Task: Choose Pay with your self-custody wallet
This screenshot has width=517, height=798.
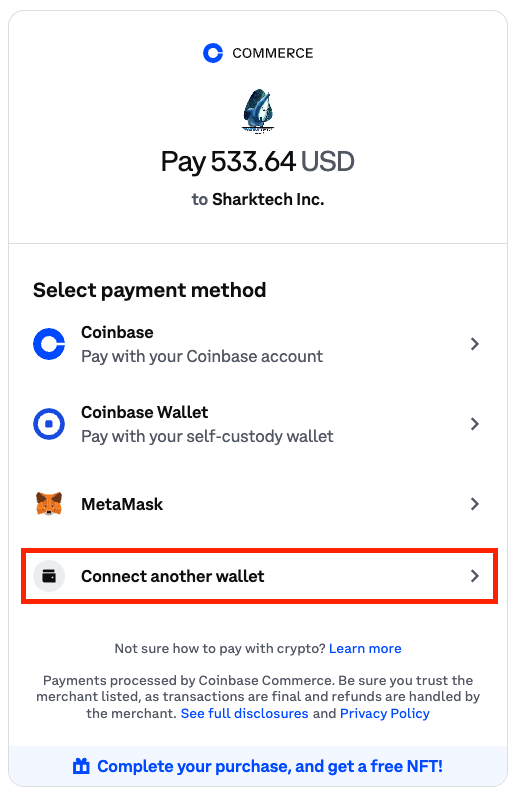Action: pos(207,436)
